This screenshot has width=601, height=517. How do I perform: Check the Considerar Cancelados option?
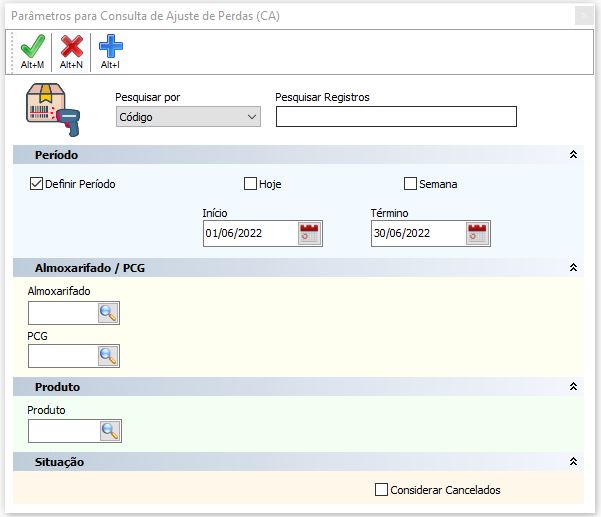point(381,489)
